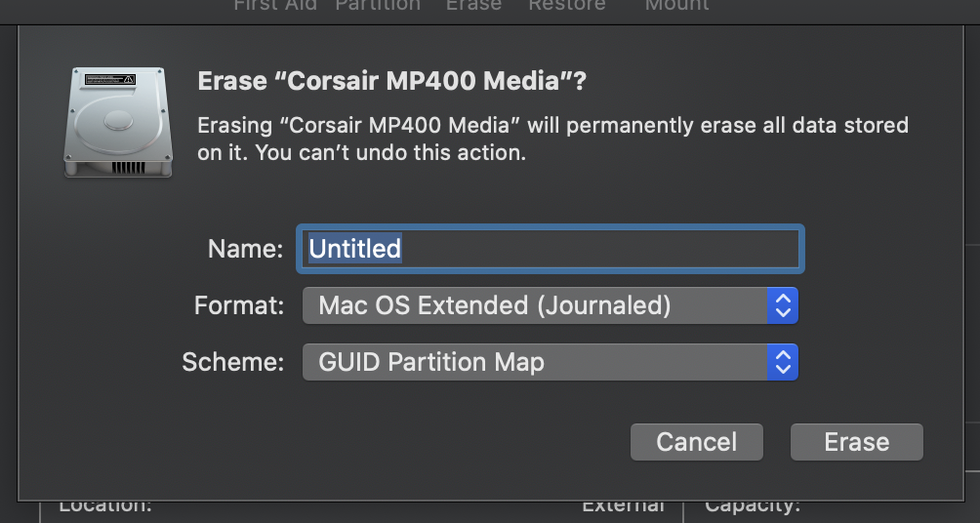Open the GUID Partition Map scheme dropdown

[537, 363]
